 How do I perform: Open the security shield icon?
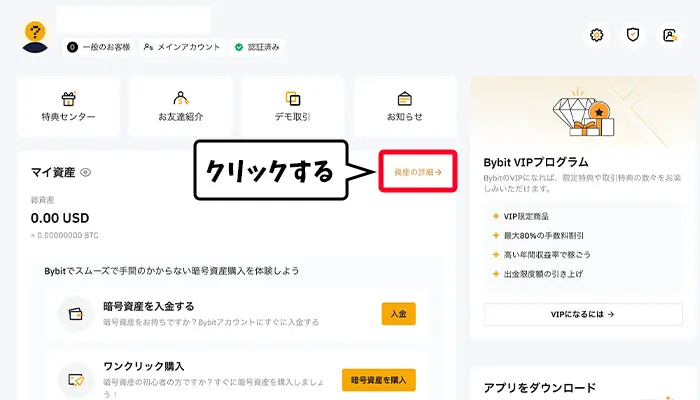(633, 35)
